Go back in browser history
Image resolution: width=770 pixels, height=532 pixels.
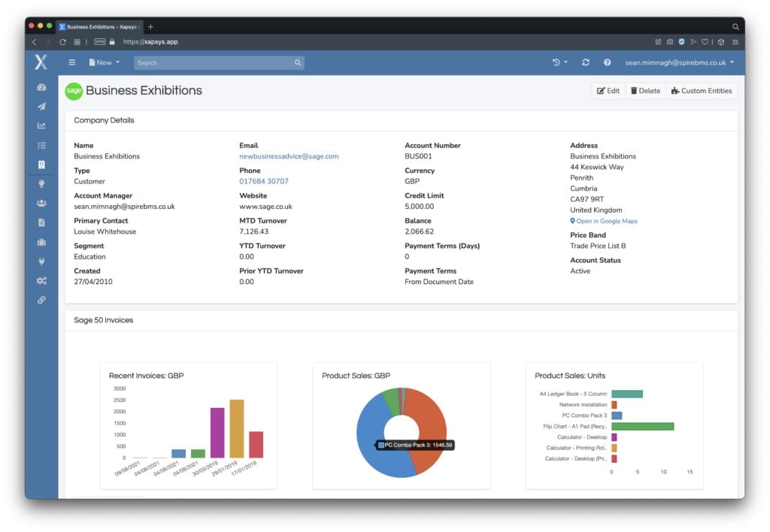tap(34, 42)
